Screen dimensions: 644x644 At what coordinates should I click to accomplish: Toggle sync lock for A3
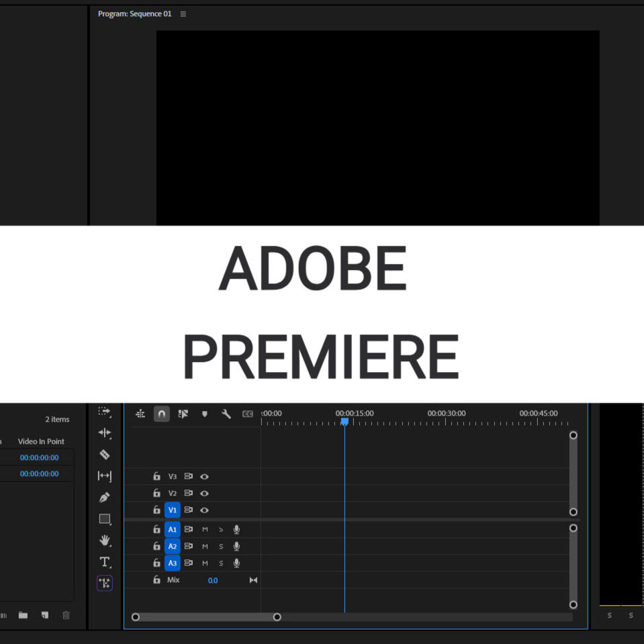pyautogui.click(x=189, y=563)
